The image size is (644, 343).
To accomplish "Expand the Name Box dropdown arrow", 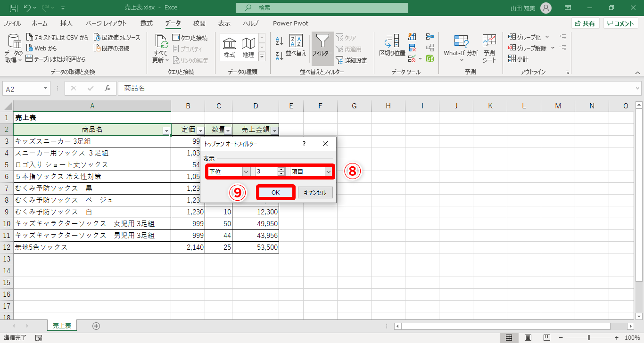I will (45, 88).
